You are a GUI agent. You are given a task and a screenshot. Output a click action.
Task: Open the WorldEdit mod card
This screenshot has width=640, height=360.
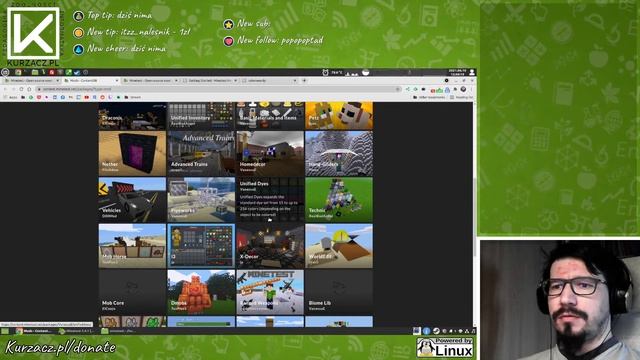pyautogui.click(x=339, y=246)
